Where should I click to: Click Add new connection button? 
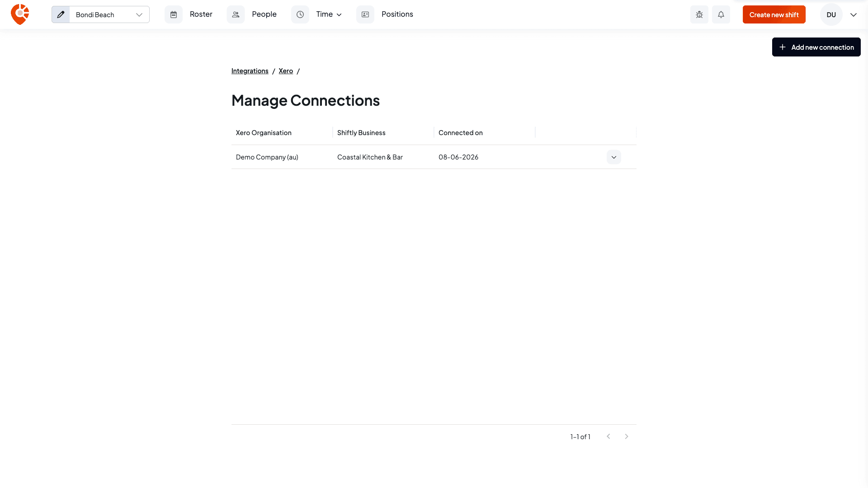pyautogui.click(x=816, y=47)
